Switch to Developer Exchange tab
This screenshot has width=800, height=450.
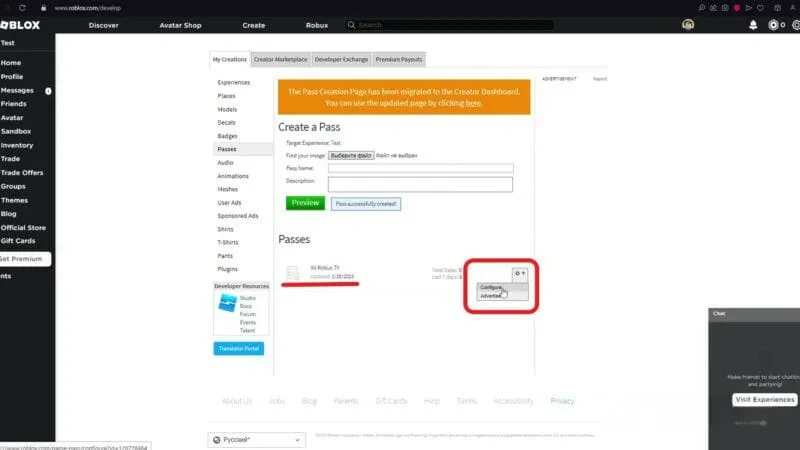pos(341,59)
